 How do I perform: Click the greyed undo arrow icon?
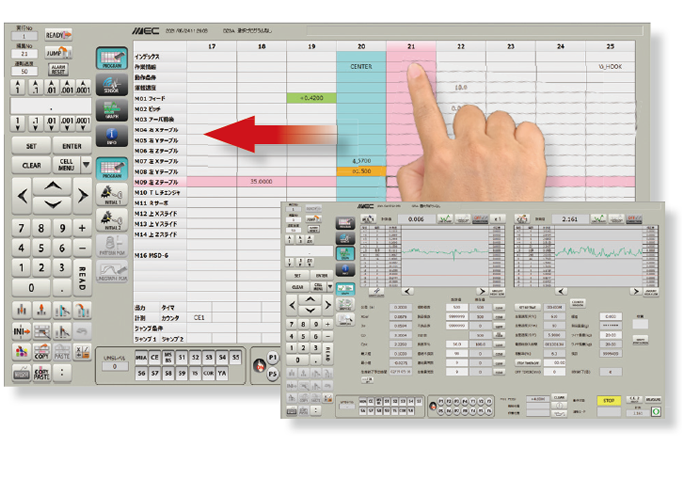point(82,331)
